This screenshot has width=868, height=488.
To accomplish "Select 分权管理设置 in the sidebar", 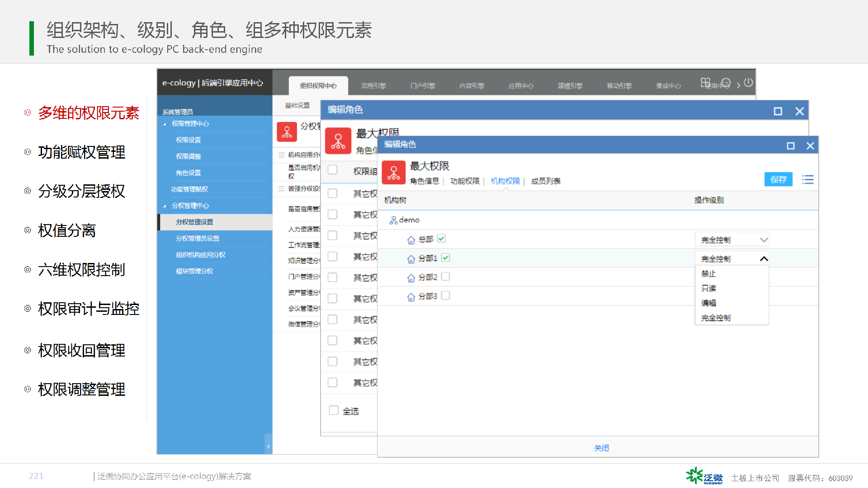I will [215, 222].
